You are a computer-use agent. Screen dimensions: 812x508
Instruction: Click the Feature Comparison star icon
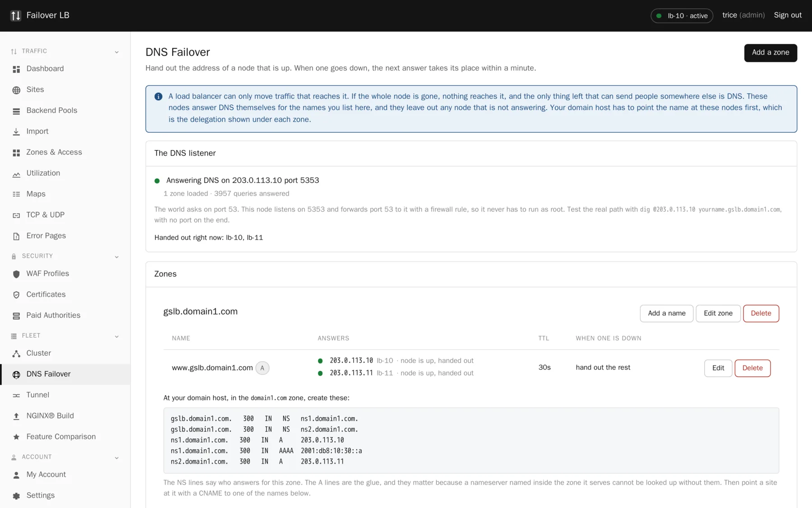(16, 437)
